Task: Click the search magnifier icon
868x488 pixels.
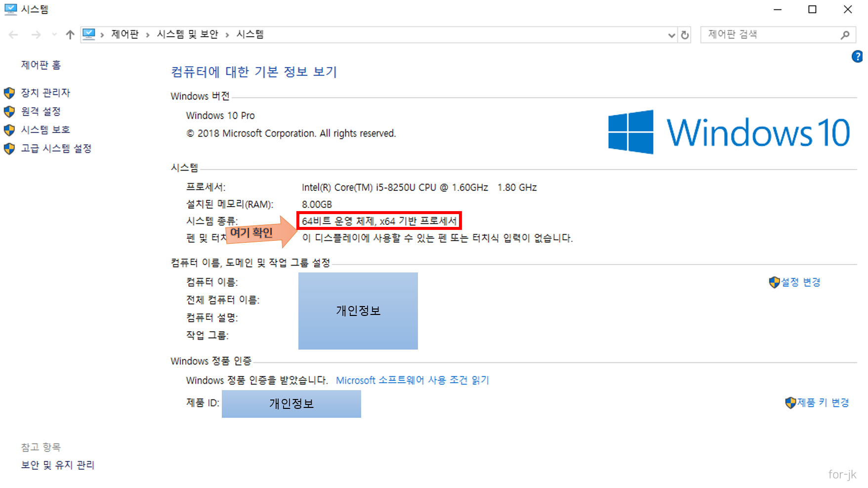Action: coord(845,35)
